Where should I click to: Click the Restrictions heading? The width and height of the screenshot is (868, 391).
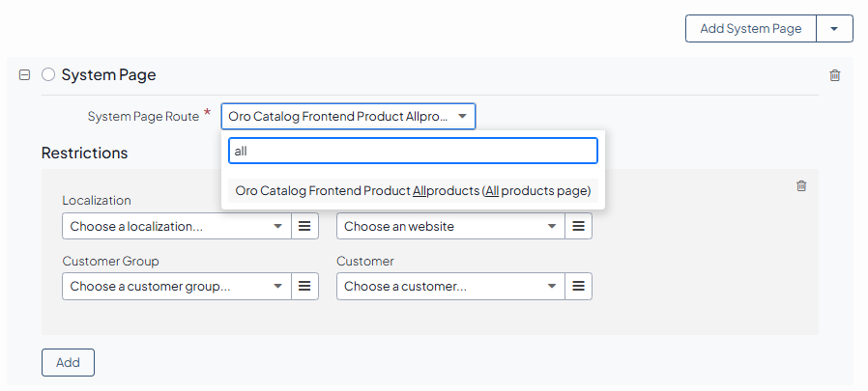click(84, 153)
